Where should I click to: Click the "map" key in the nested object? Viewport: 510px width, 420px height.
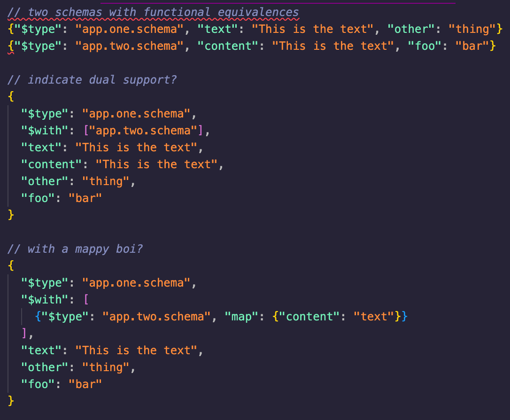tap(242, 317)
